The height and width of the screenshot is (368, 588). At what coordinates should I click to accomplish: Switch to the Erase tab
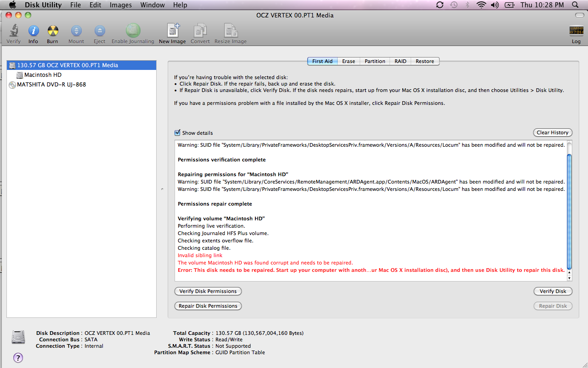point(349,61)
